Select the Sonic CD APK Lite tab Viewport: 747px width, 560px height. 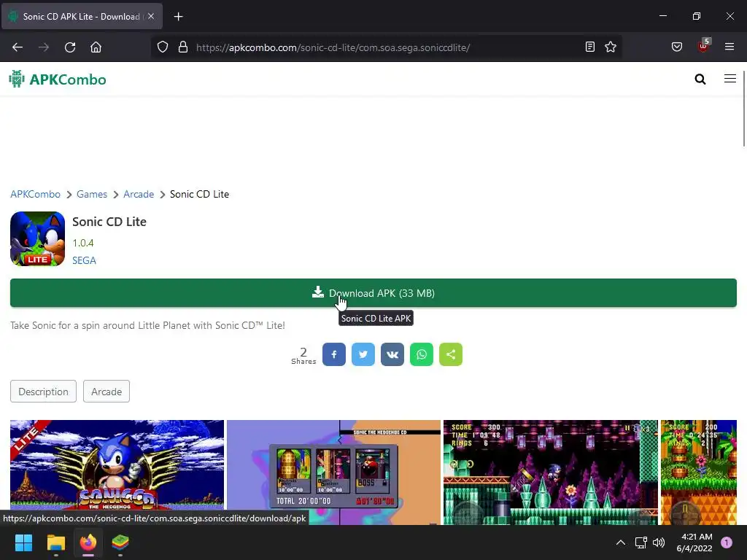point(82,16)
